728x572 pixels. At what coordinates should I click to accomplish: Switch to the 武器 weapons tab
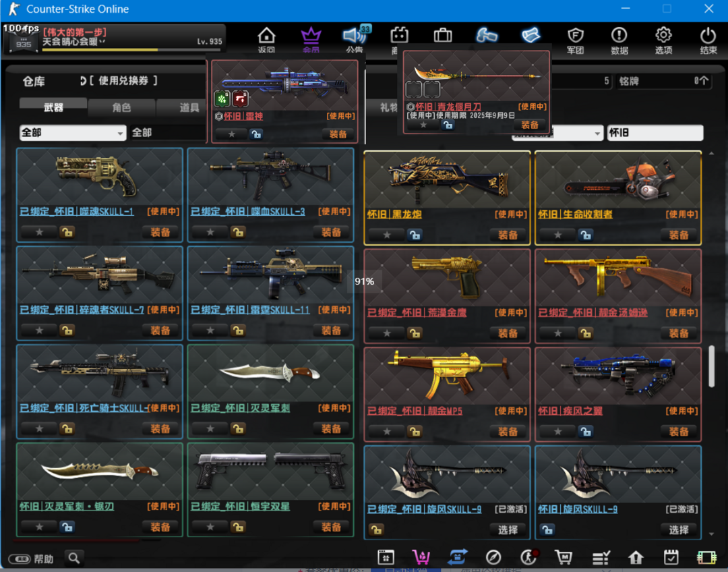(53, 107)
